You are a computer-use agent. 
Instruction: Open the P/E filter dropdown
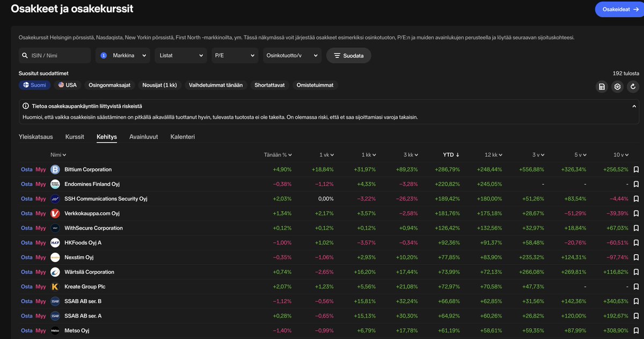pyautogui.click(x=235, y=55)
